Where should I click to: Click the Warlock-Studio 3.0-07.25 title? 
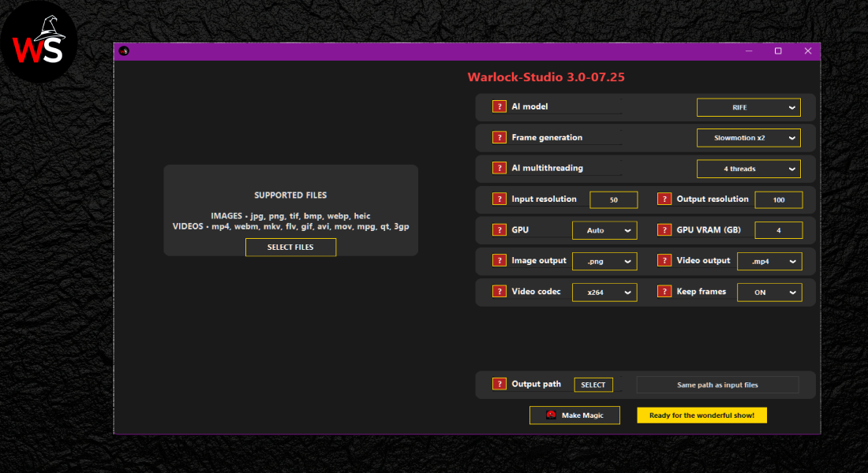[546, 77]
